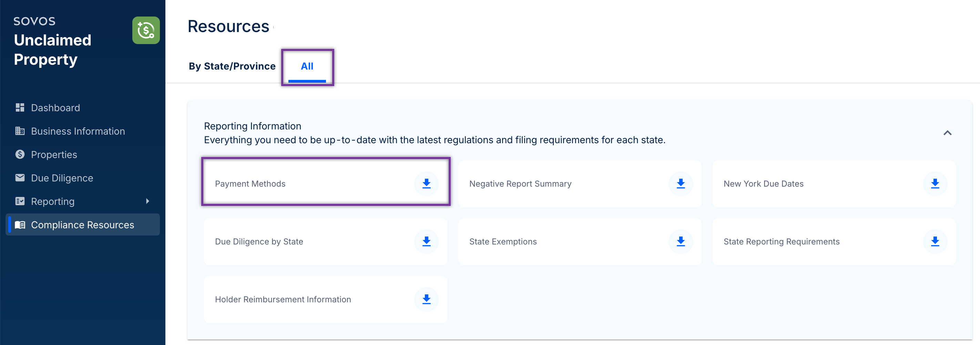Click the green Unclaimed Property app icon
This screenshot has width=980, height=345.
pos(146,30)
